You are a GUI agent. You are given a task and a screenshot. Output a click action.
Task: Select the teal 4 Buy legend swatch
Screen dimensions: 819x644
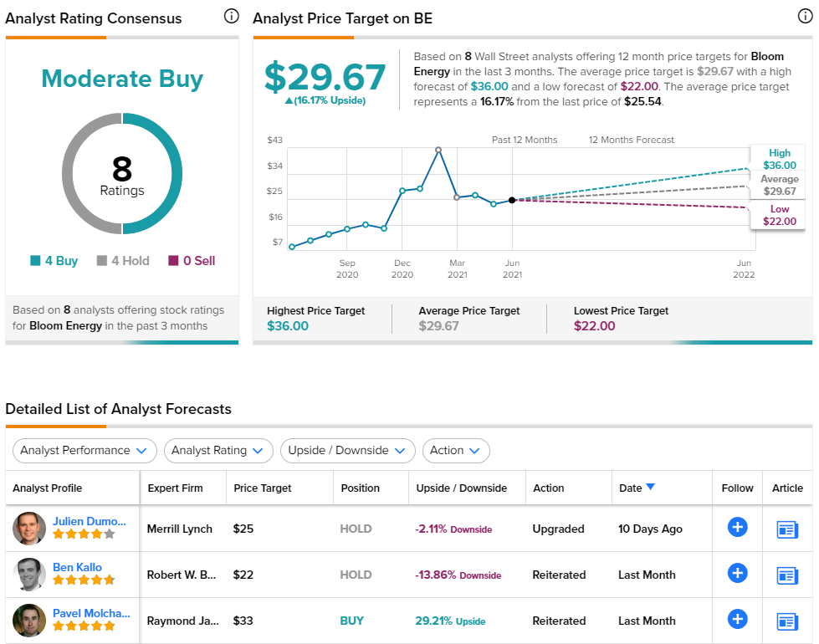[x=35, y=260]
